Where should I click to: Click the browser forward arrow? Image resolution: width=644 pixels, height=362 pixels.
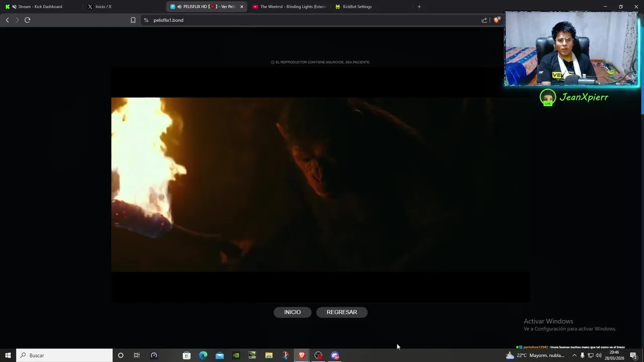(x=17, y=20)
